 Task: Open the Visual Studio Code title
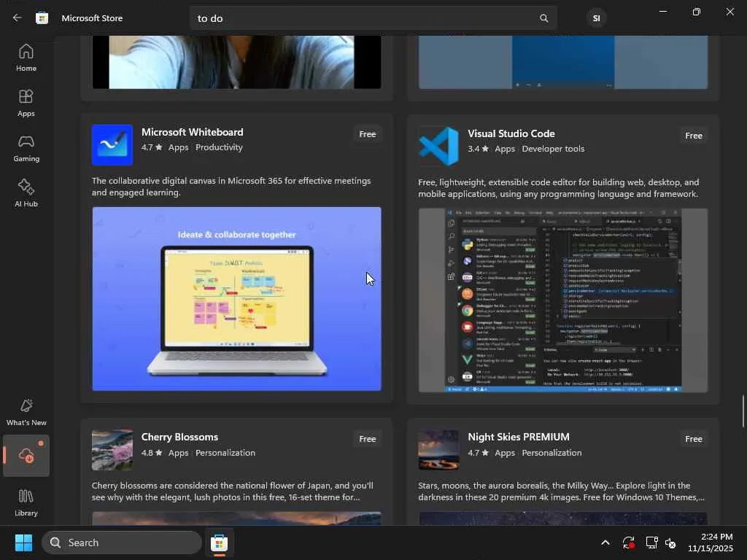(x=511, y=133)
